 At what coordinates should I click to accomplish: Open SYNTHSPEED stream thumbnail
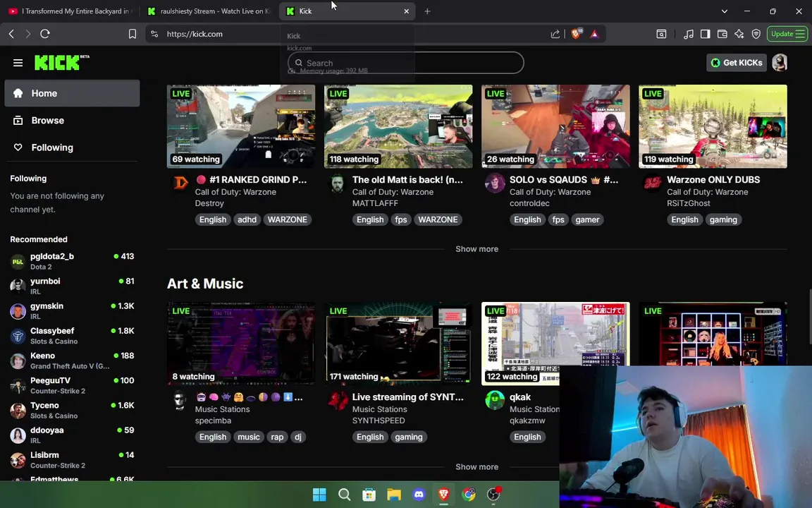[398, 344]
